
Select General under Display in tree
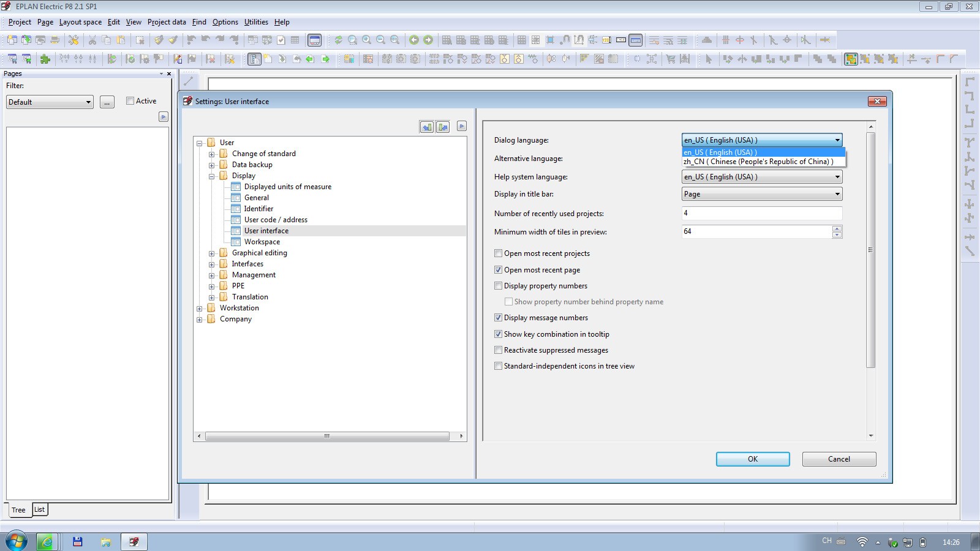tap(257, 198)
